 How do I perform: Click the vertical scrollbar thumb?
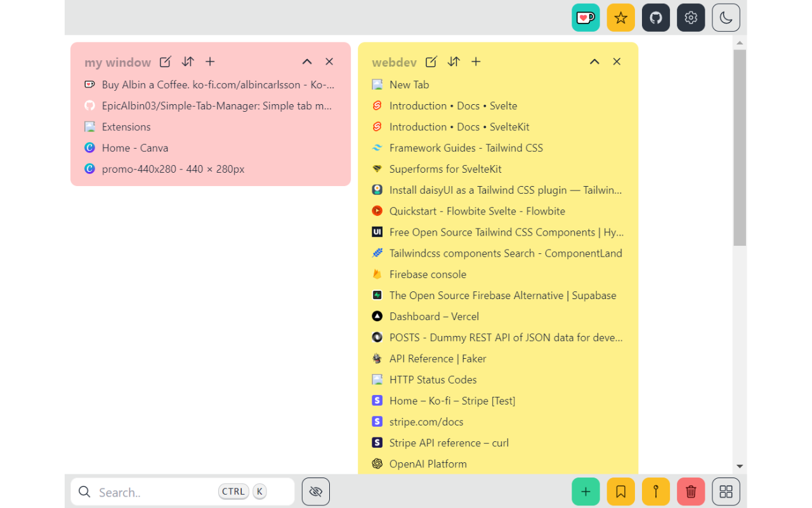[740, 147]
